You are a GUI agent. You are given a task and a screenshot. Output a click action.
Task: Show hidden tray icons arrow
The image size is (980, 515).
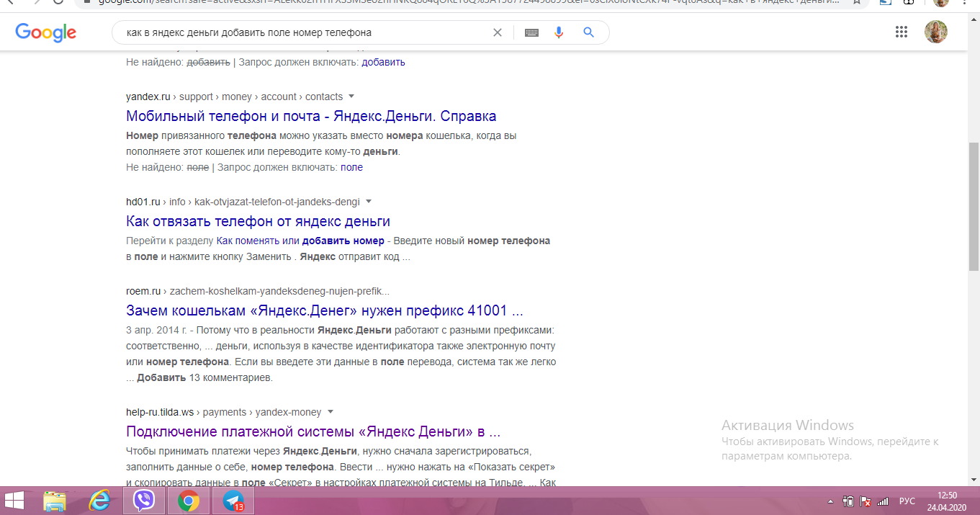point(831,501)
